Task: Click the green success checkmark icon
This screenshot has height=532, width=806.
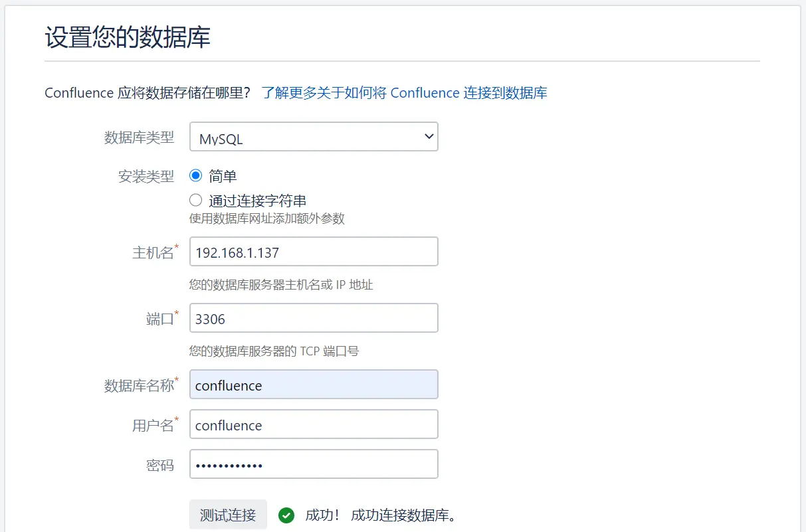Action: pyautogui.click(x=286, y=515)
